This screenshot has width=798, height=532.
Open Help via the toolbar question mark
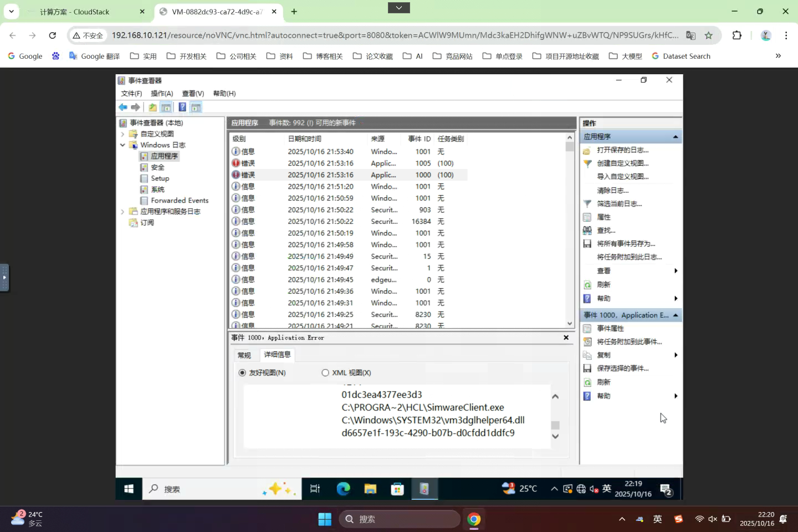coord(182,108)
